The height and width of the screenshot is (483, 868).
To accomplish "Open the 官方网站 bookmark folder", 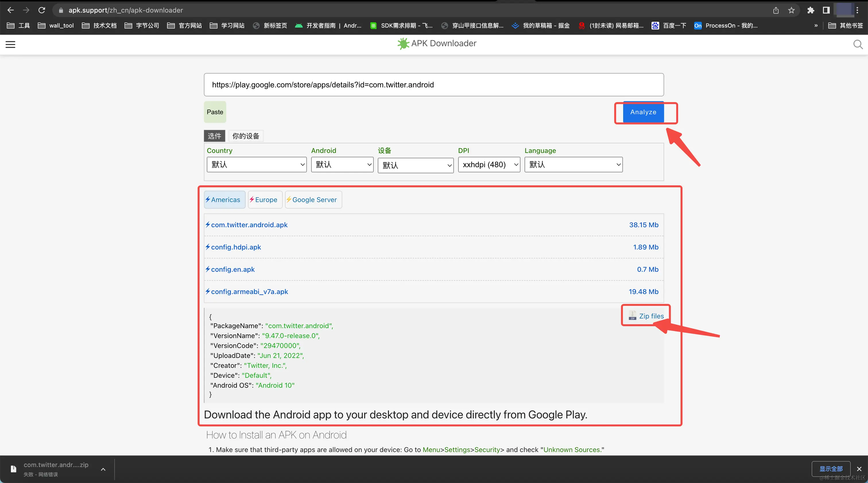I will tap(185, 26).
